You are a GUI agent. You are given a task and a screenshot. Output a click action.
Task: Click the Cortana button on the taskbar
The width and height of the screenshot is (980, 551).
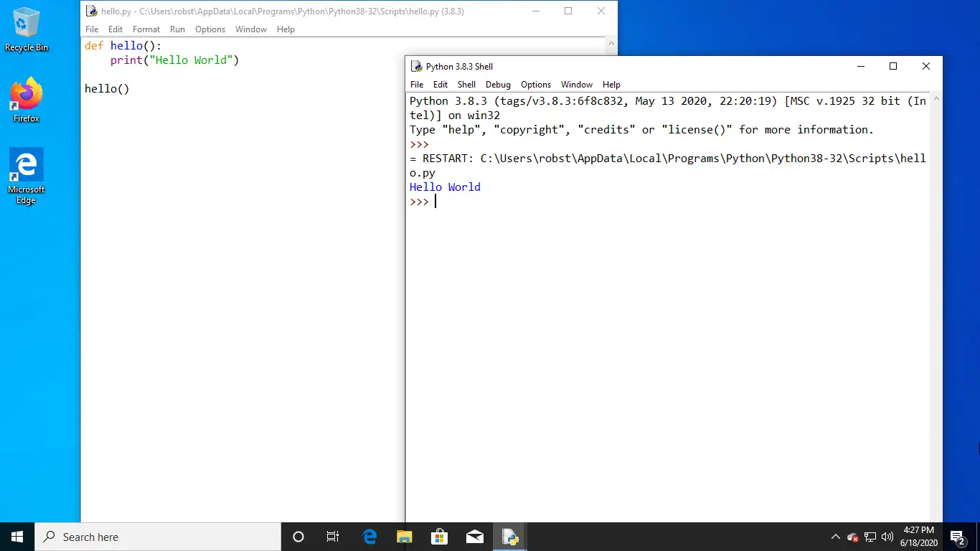pos(298,536)
